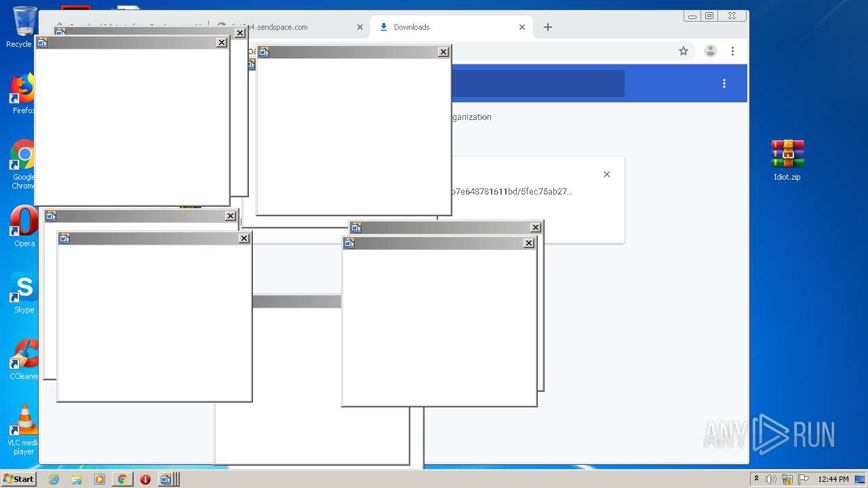Close the Chrome browser window
This screenshot has width=868, height=488.
coord(732,16)
